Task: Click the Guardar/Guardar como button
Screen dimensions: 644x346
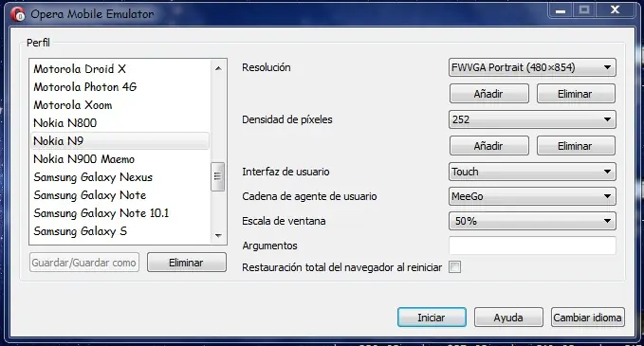Action: click(84, 263)
